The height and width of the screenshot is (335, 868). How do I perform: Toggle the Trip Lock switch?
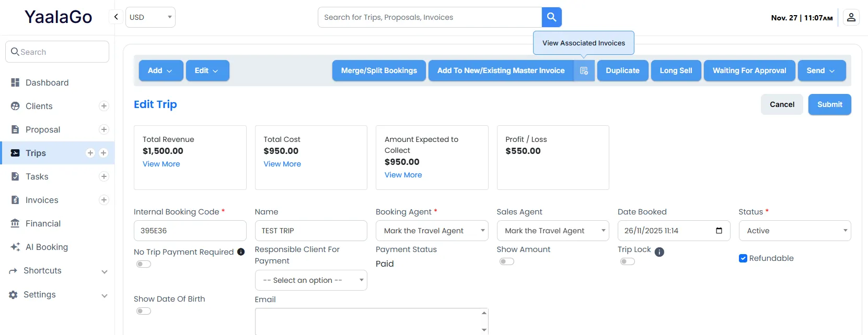tap(628, 261)
